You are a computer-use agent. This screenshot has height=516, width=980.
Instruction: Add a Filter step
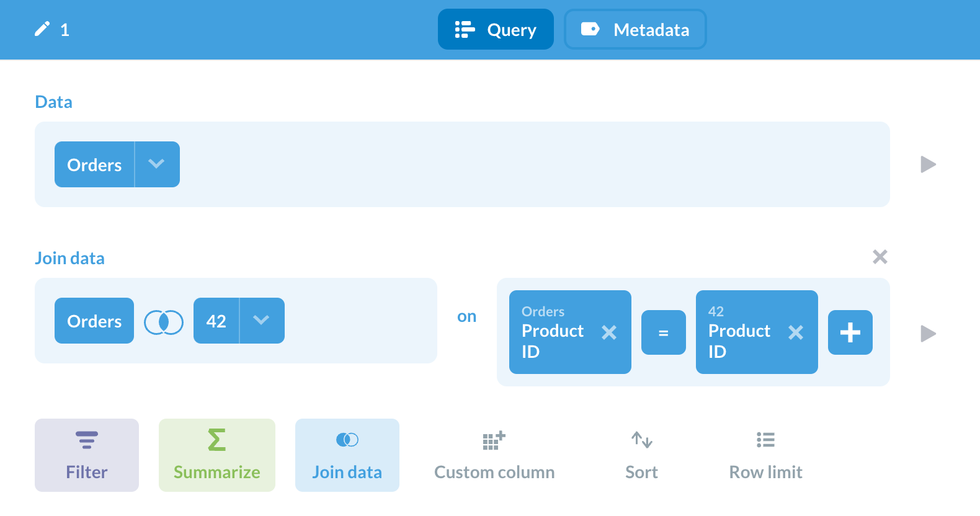tap(87, 455)
